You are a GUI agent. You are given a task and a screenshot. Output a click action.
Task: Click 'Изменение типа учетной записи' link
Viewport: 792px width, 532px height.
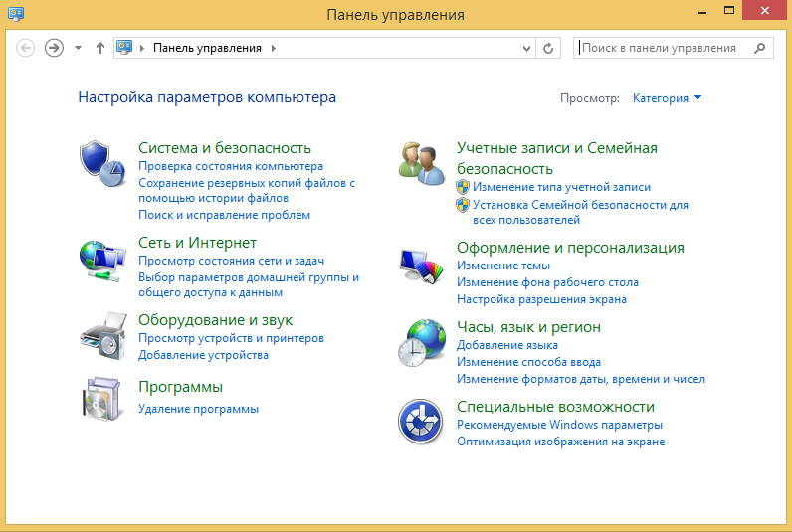click(562, 187)
